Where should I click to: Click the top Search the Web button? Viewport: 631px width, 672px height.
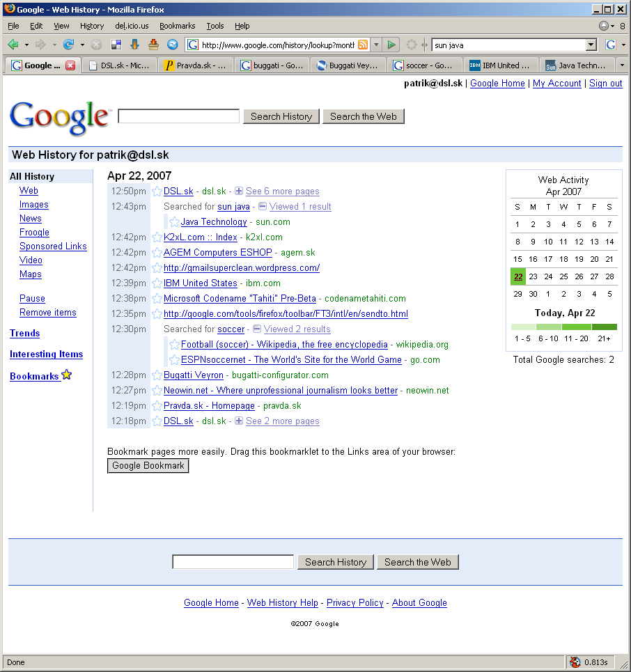(363, 116)
